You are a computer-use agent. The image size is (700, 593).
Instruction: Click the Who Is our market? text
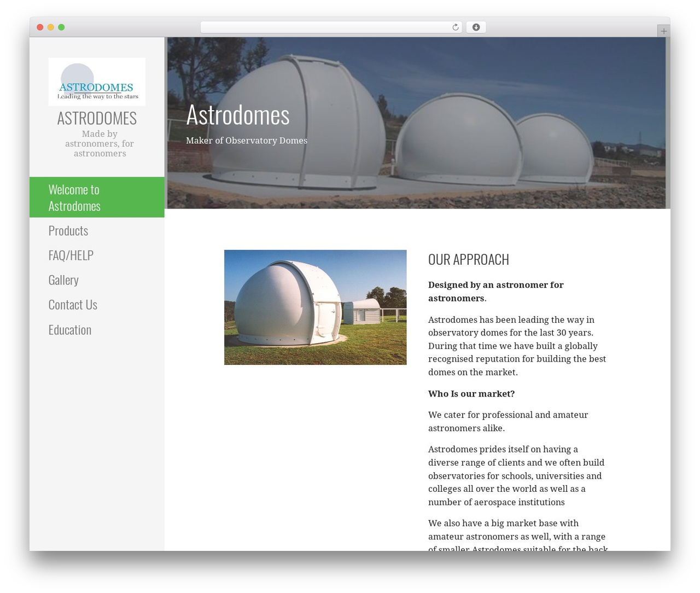click(471, 394)
